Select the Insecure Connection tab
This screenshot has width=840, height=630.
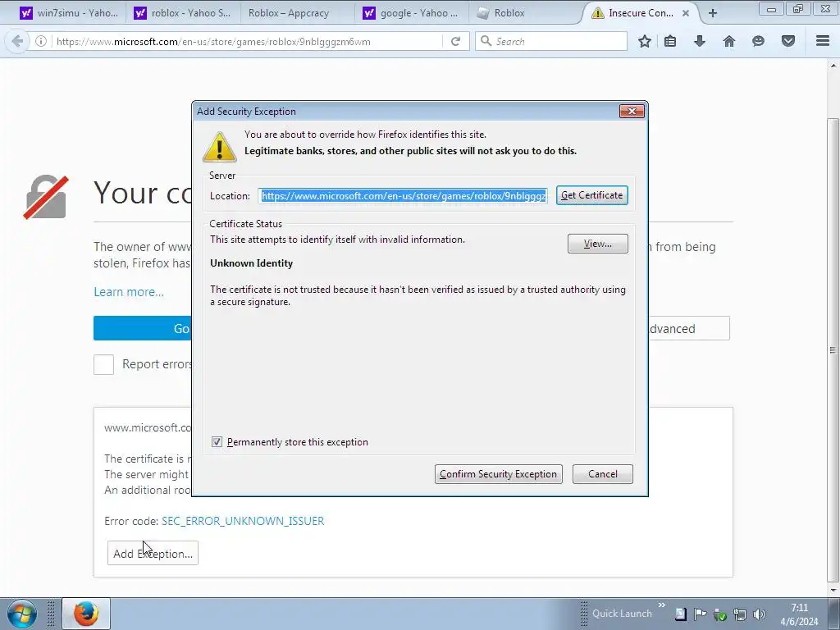click(x=640, y=13)
